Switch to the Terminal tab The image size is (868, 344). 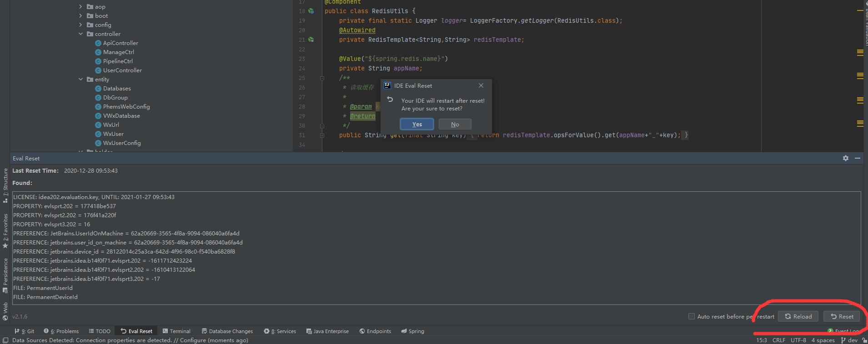(x=176, y=331)
